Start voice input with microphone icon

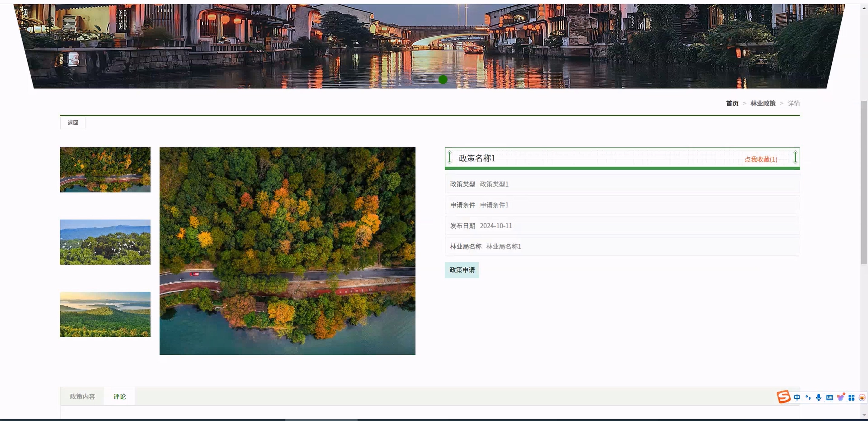818,397
